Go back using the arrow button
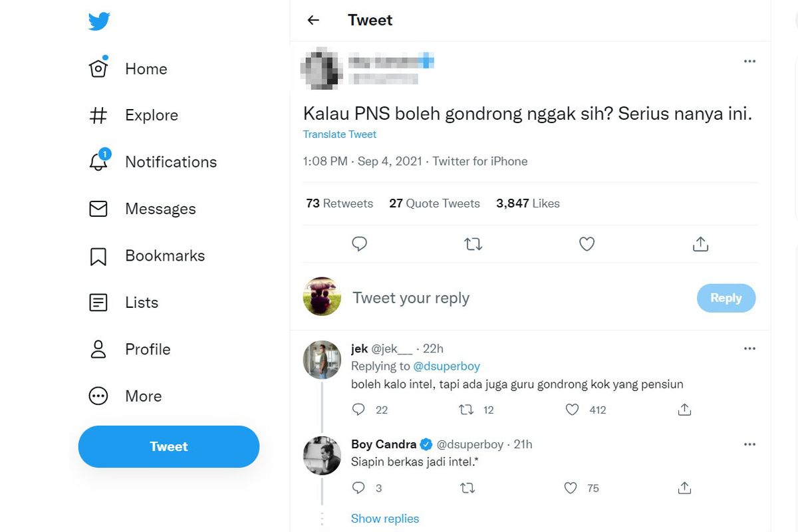This screenshot has width=798, height=532. pos(313,20)
